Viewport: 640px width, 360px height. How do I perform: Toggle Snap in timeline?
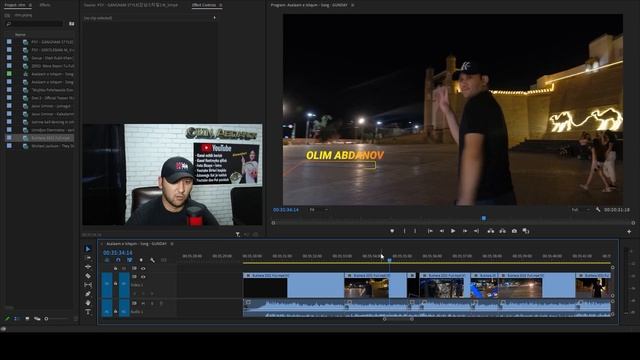click(x=118, y=260)
